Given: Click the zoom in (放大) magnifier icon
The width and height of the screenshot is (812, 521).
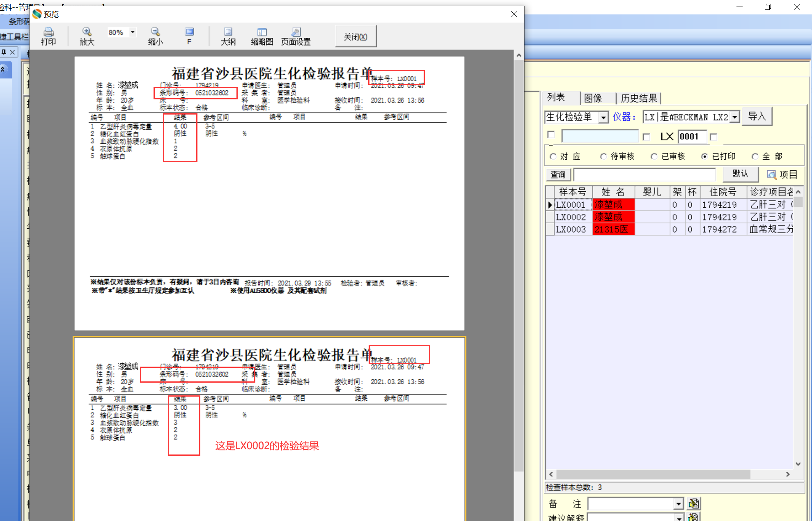Looking at the screenshot, I should click(87, 32).
